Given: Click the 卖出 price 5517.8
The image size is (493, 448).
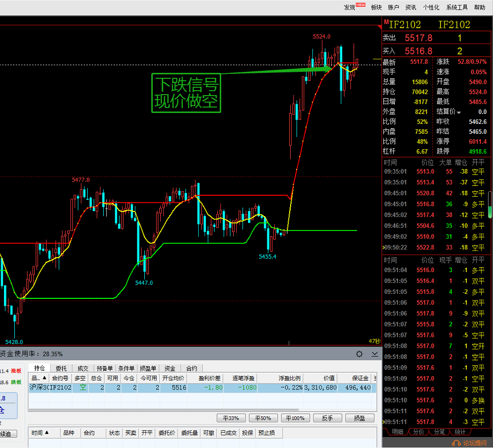Looking at the screenshot, I should pos(418,38).
